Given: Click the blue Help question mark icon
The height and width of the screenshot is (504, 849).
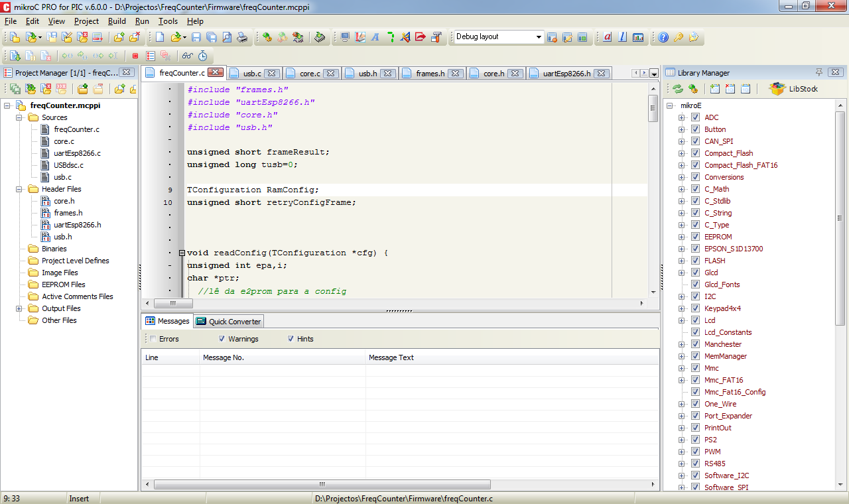Looking at the screenshot, I should [x=663, y=37].
